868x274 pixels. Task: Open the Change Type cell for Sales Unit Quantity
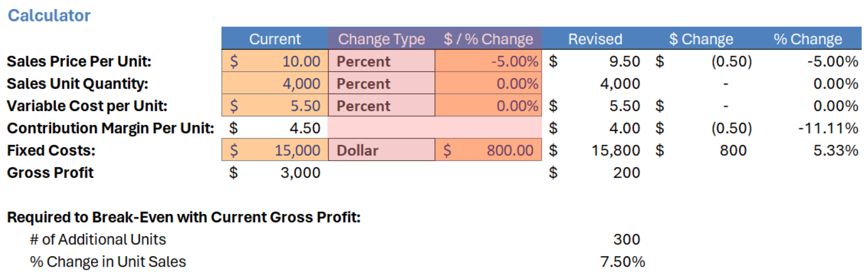point(381,84)
